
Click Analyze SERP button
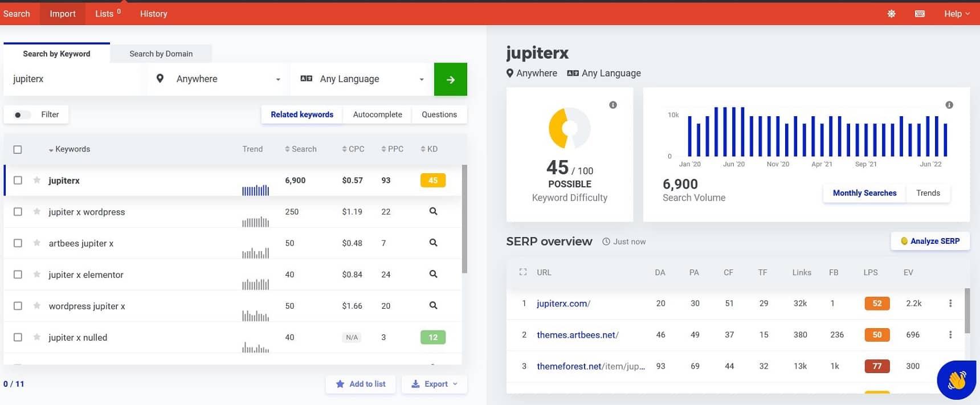tap(930, 241)
